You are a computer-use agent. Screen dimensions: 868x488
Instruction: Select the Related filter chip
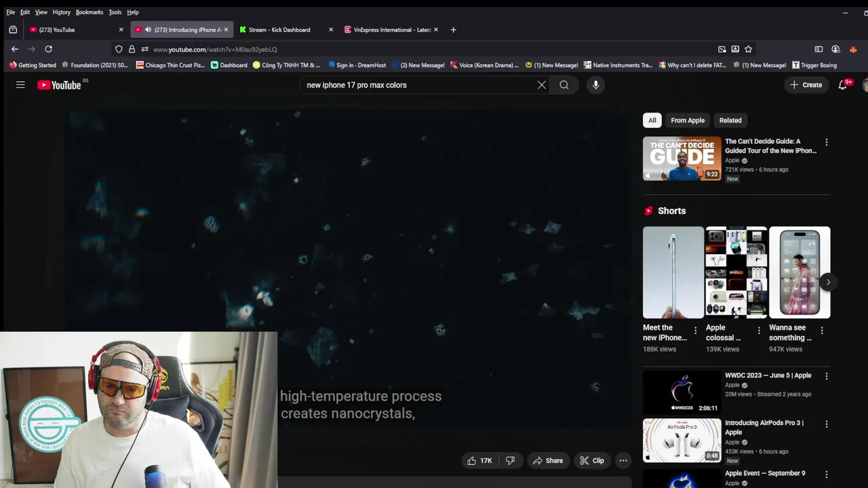pos(730,120)
